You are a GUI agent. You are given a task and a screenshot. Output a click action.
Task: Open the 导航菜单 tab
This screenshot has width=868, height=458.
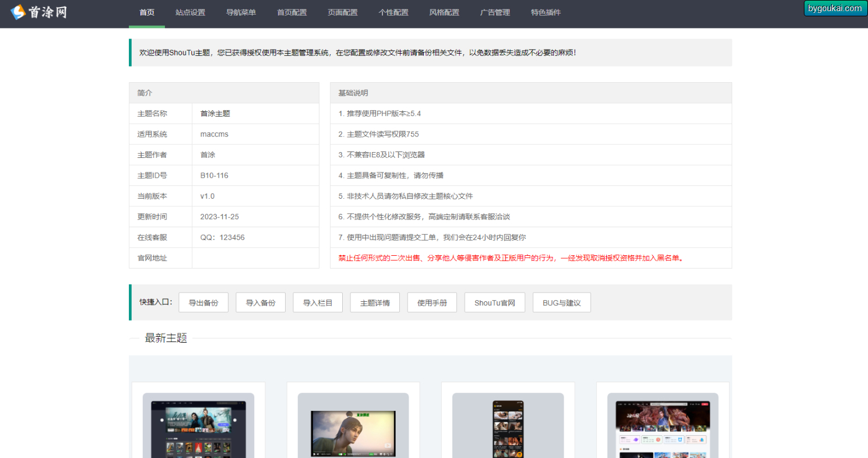pos(241,13)
